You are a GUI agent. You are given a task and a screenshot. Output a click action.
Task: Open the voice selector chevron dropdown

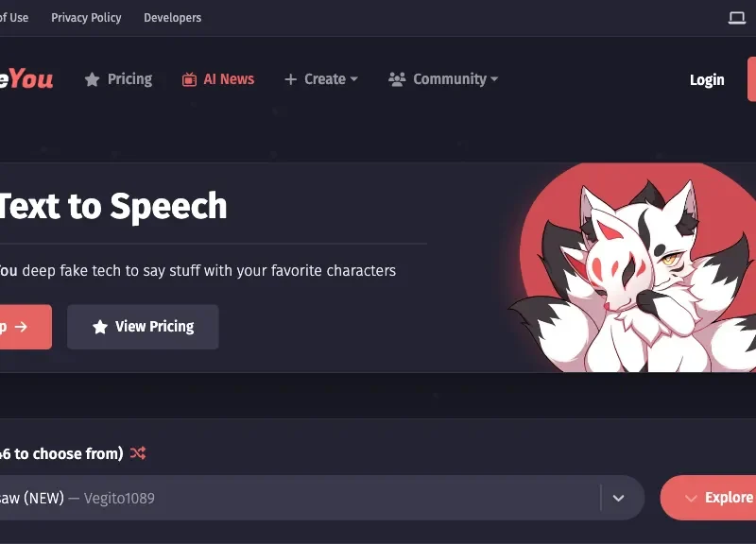(619, 499)
